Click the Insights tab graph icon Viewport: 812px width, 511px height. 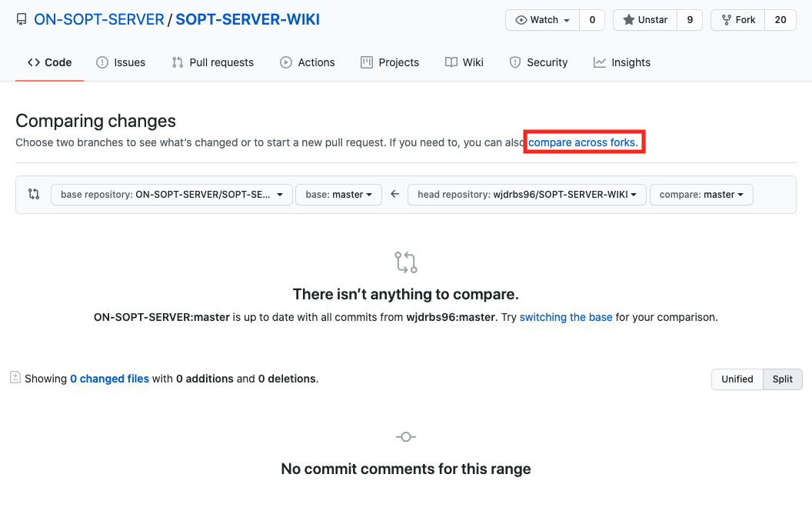pos(600,62)
